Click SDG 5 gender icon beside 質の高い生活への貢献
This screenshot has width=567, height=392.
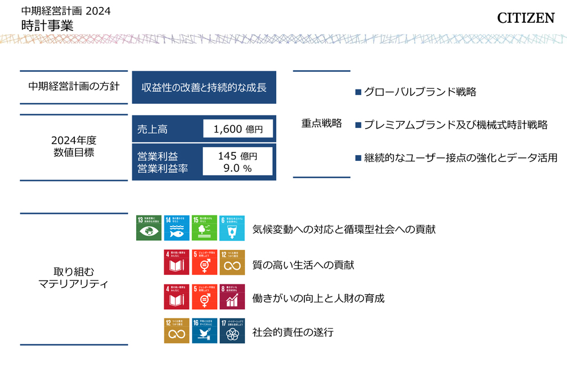point(204,262)
